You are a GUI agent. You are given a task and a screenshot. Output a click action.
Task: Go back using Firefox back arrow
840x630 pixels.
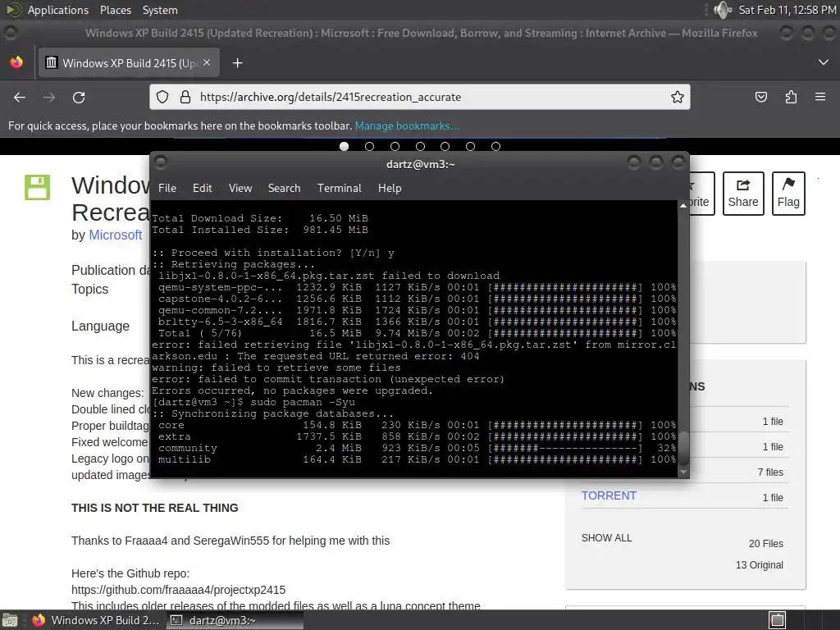pyautogui.click(x=20, y=97)
